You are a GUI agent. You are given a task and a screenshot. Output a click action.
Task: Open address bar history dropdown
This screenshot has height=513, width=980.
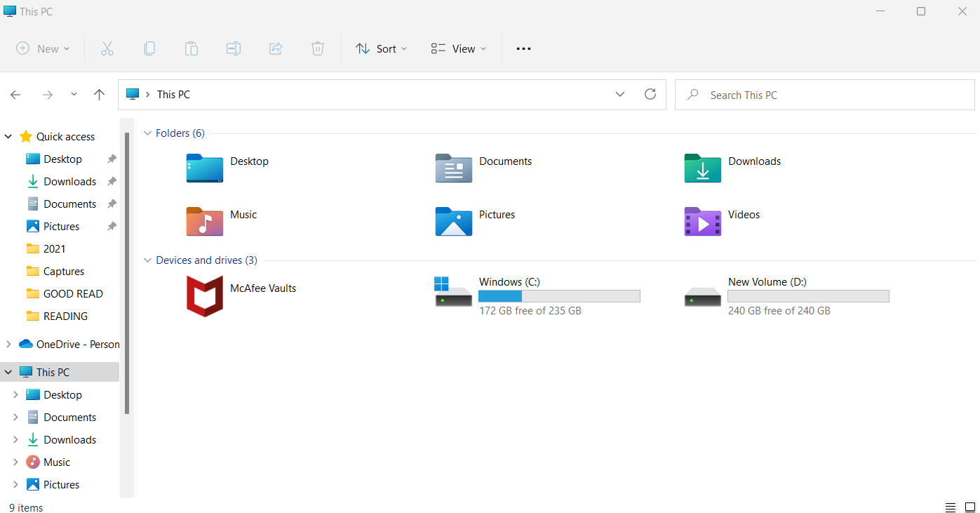620,95
